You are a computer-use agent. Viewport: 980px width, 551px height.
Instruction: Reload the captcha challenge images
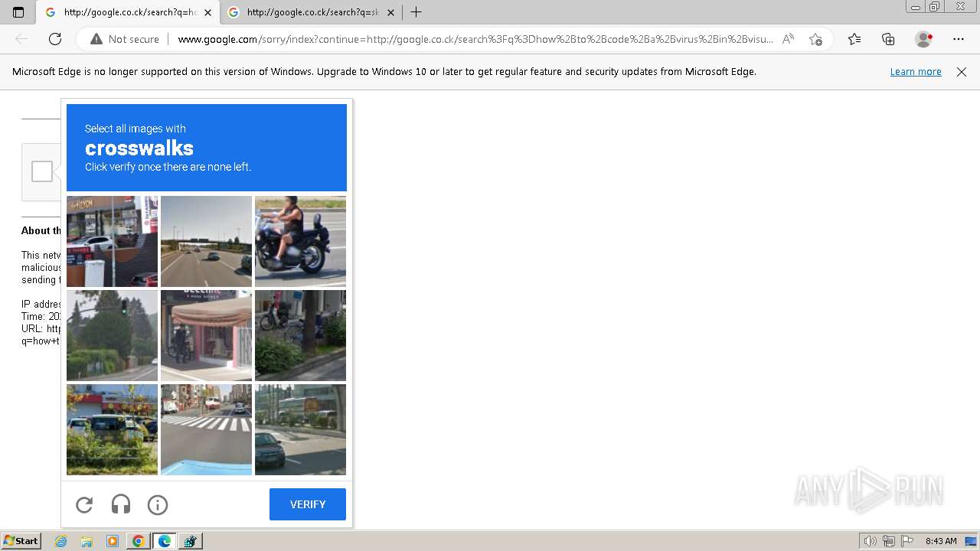click(x=84, y=504)
